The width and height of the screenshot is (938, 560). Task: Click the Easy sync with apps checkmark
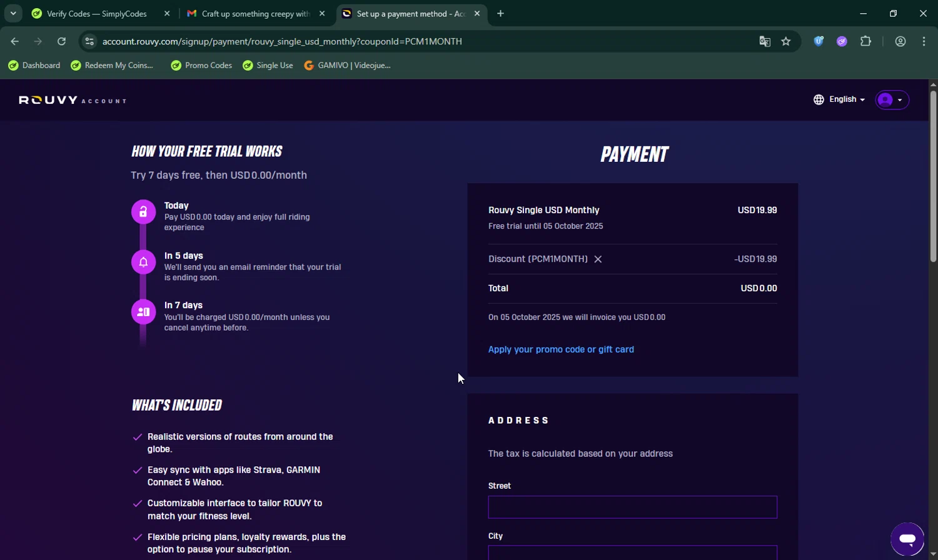coord(138,470)
